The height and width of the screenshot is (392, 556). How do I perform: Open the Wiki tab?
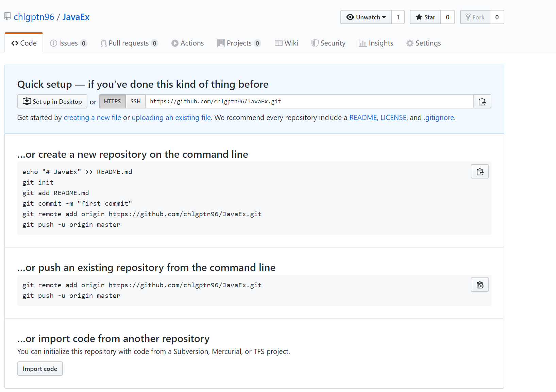pyautogui.click(x=286, y=43)
